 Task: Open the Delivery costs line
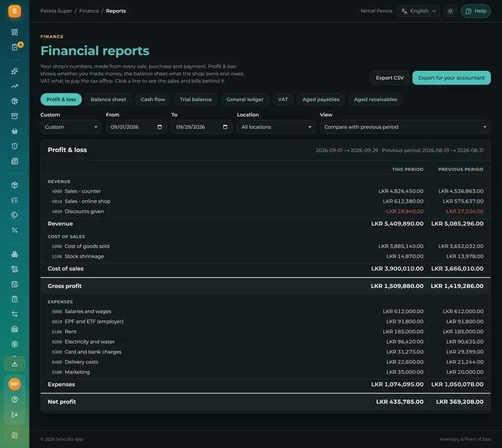(265, 362)
